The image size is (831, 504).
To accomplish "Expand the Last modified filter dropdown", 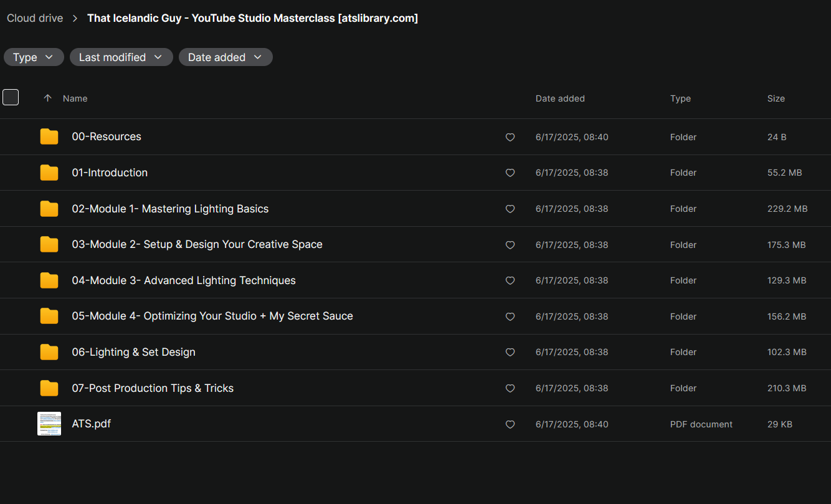I will (121, 57).
